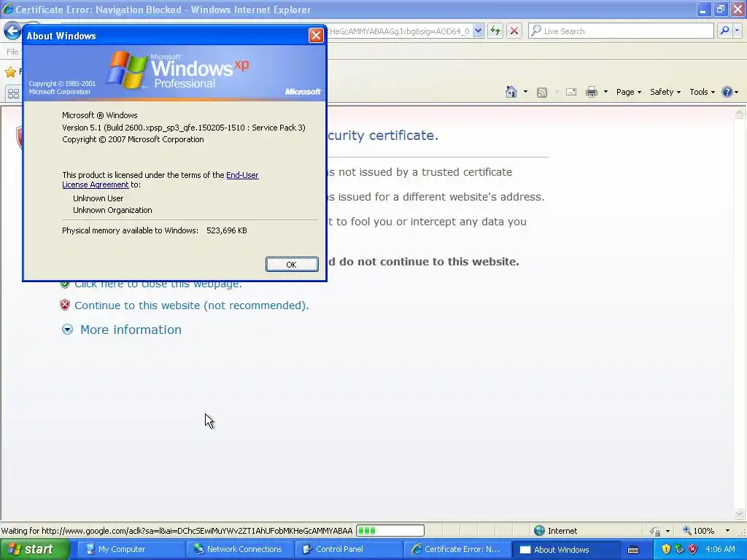Open the zoom level dropdown arrow

tap(727, 531)
